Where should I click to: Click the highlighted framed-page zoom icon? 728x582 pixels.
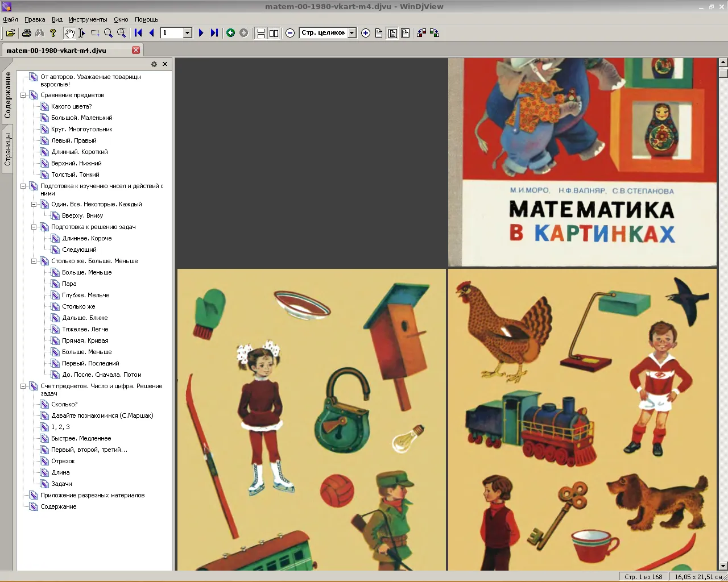(x=392, y=33)
